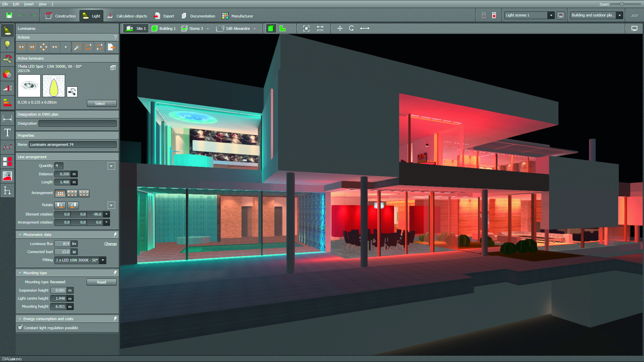
Task: Toggle the green 3D view button
Action: (271, 28)
